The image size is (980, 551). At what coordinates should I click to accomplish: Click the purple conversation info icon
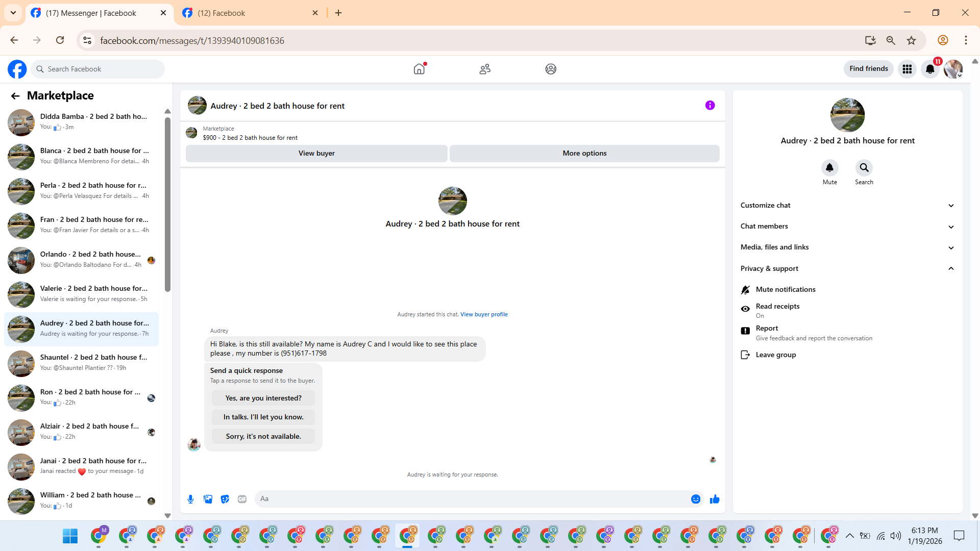pyautogui.click(x=709, y=106)
